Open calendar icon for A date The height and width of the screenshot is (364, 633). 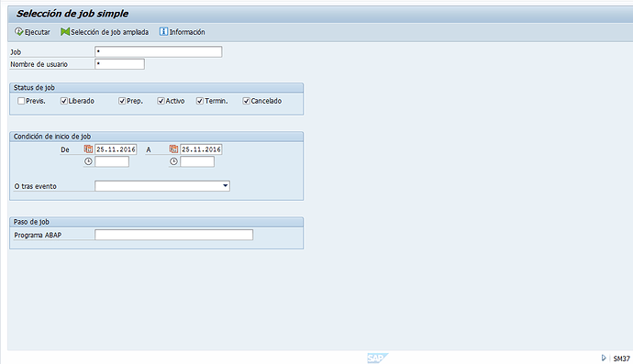pyautogui.click(x=173, y=149)
